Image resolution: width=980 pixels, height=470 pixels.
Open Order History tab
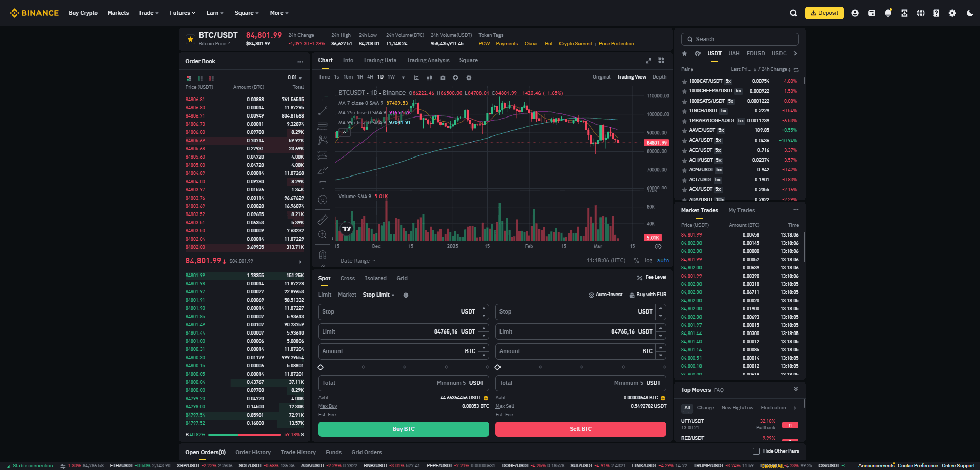(253, 452)
